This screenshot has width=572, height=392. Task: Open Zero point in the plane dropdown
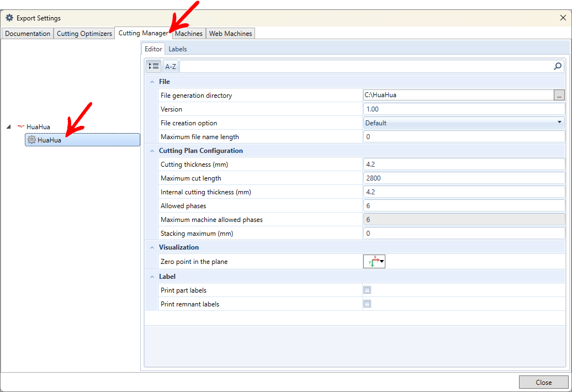[374, 262]
